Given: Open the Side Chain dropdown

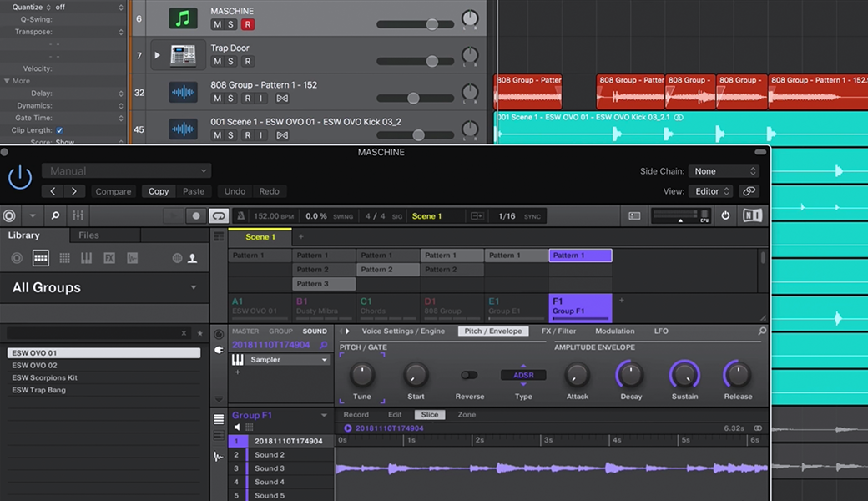Looking at the screenshot, I should pyautogui.click(x=723, y=171).
